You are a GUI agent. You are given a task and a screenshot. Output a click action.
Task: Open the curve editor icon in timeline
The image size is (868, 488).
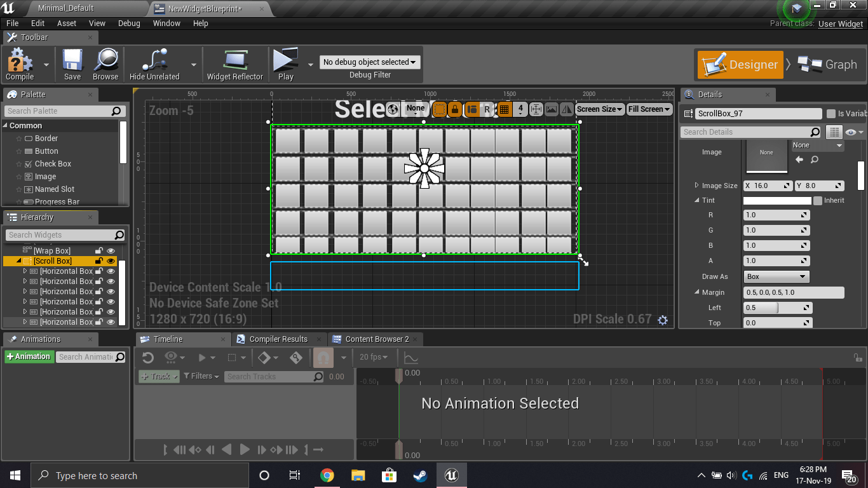410,358
